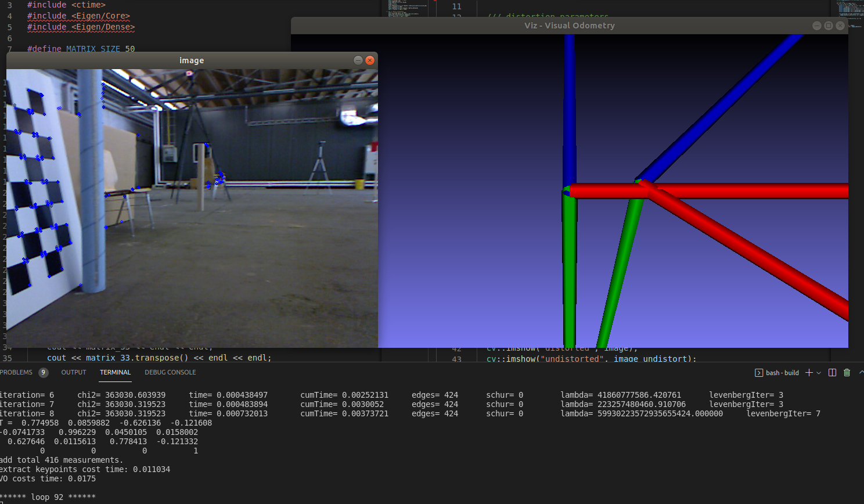Close the Viz - Visual Odometry window

point(840,26)
